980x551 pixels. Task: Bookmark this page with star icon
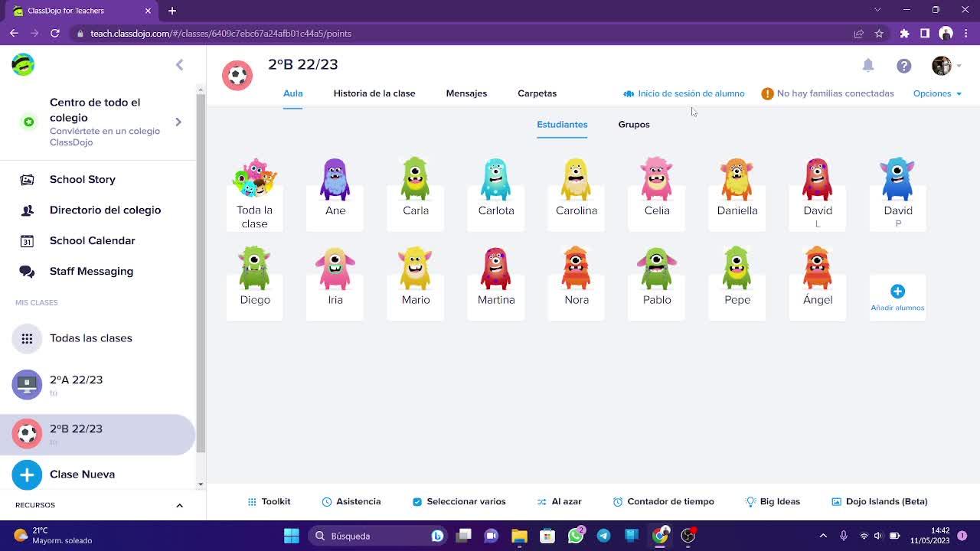(879, 34)
